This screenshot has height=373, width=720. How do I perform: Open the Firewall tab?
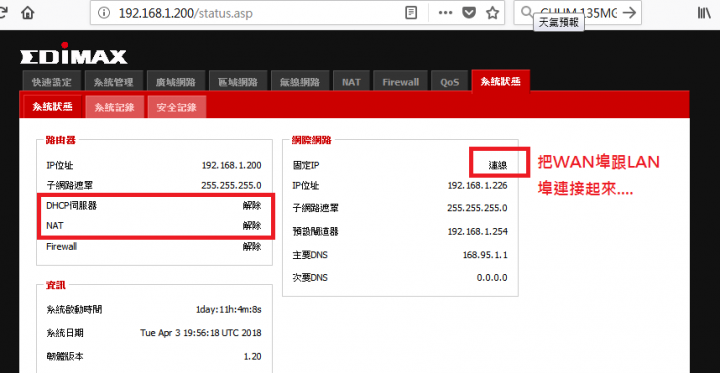[x=400, y=82]
